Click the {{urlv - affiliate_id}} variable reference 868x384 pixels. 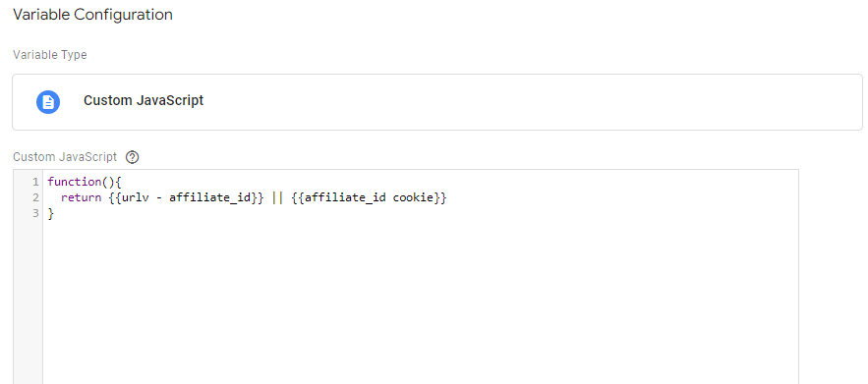186,197
